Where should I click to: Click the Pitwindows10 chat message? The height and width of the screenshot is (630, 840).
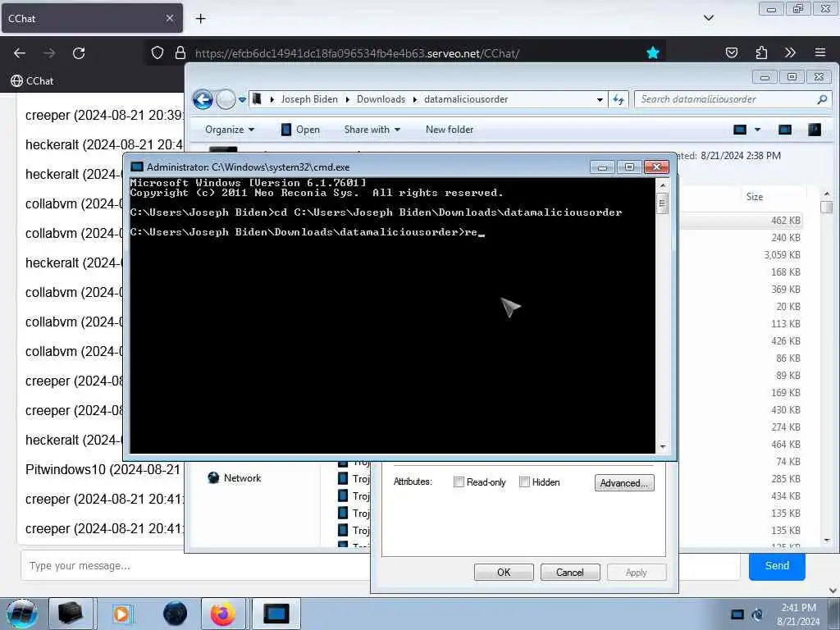tap(103, 469)
